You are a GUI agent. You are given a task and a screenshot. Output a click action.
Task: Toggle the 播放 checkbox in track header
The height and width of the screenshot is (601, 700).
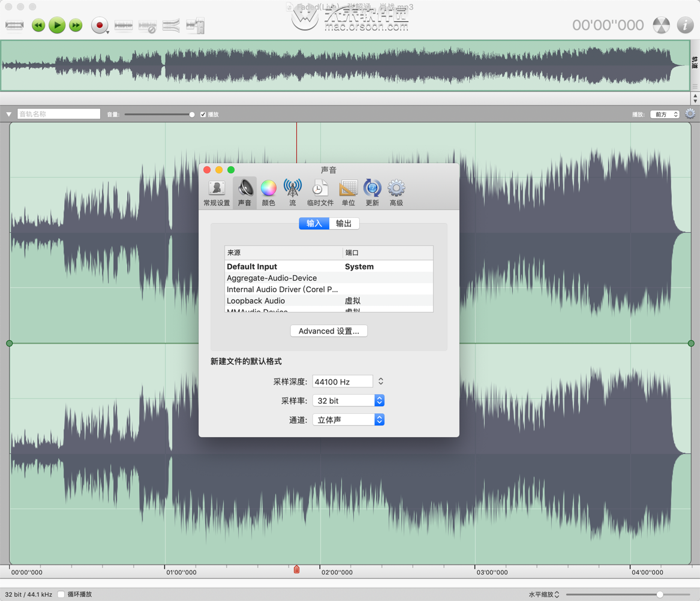(203, 113)
